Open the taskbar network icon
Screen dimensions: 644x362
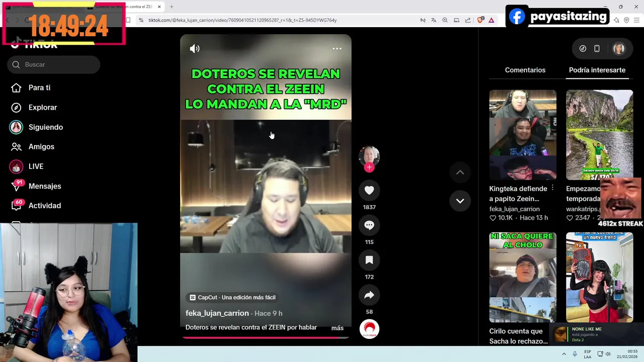(x=600, y=354)
